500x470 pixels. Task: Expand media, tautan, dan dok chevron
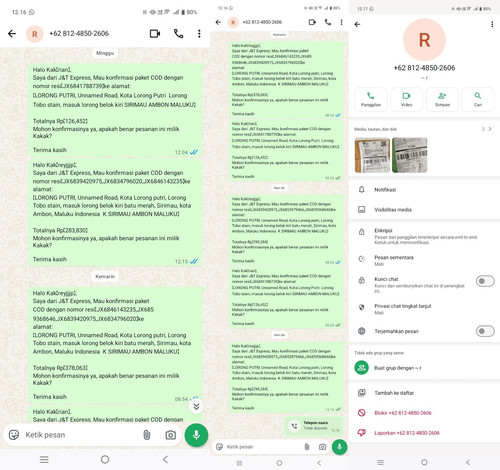(x=490, y=129)
